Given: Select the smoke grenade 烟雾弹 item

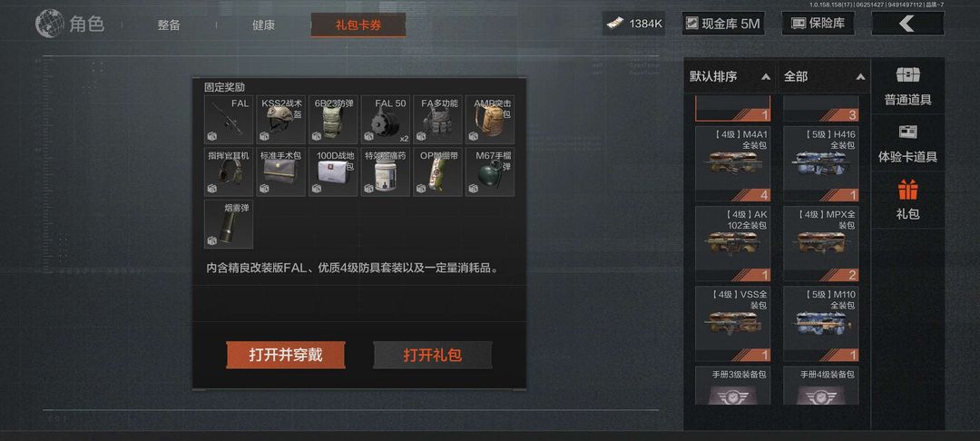Looking at the screenshot, I should point(229,224).
